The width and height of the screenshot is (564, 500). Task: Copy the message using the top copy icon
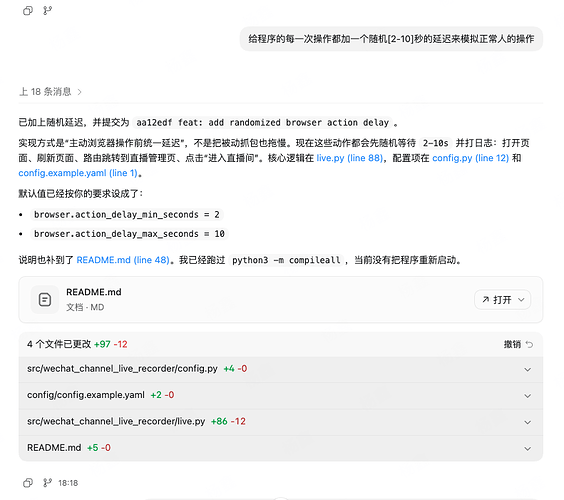28,11
